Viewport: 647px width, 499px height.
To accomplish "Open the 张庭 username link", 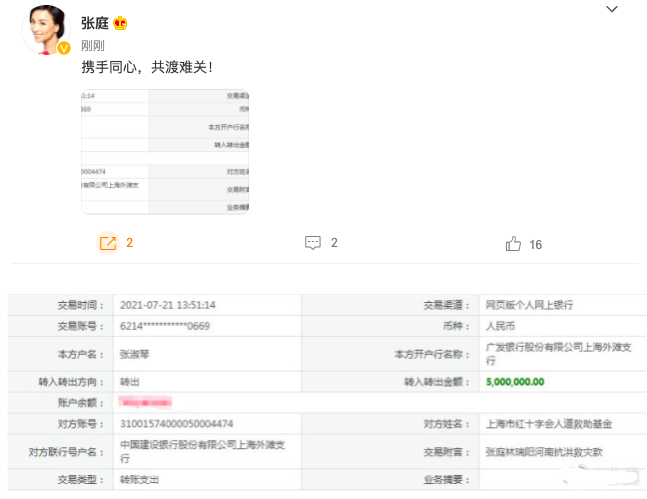I will pos(95,24).
